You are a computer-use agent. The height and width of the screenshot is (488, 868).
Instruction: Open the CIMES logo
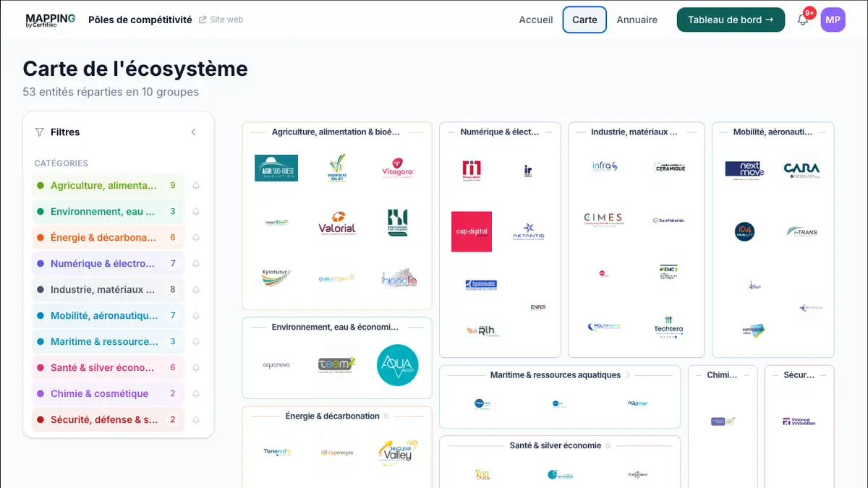pos(603,220)
